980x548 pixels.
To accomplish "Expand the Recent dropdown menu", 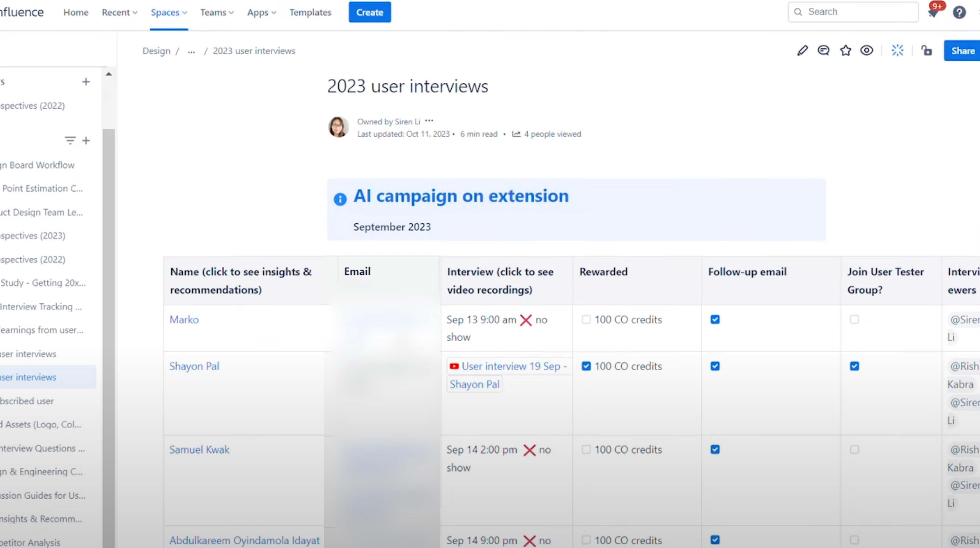I will tap(119, 12).
